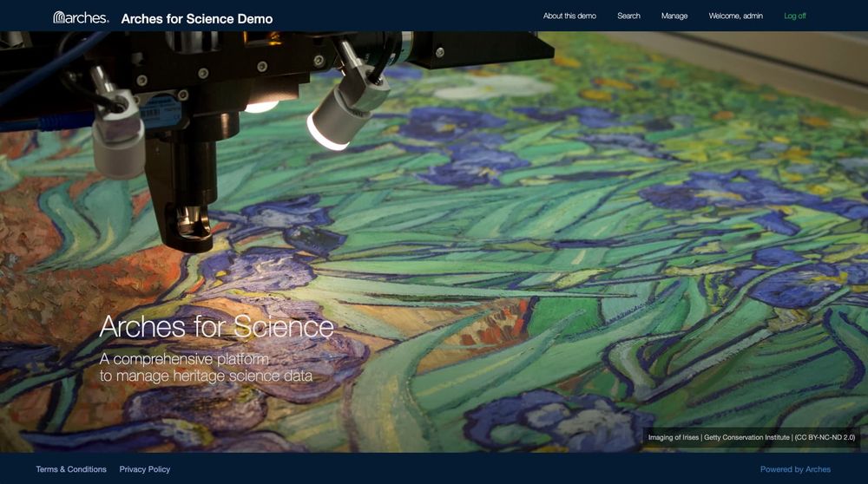Click the Welcome, admin profile link
Screen dimensions: 868x484
(735, 16)
